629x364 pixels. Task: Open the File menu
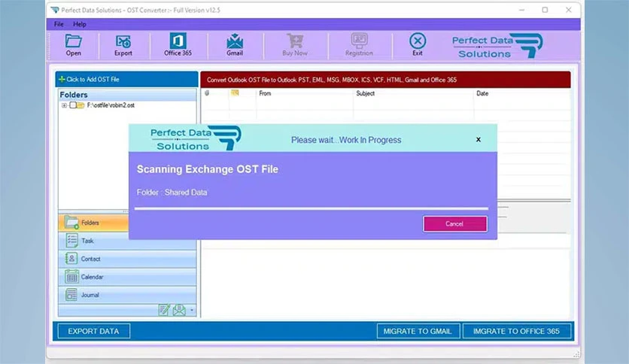[59, 24]
